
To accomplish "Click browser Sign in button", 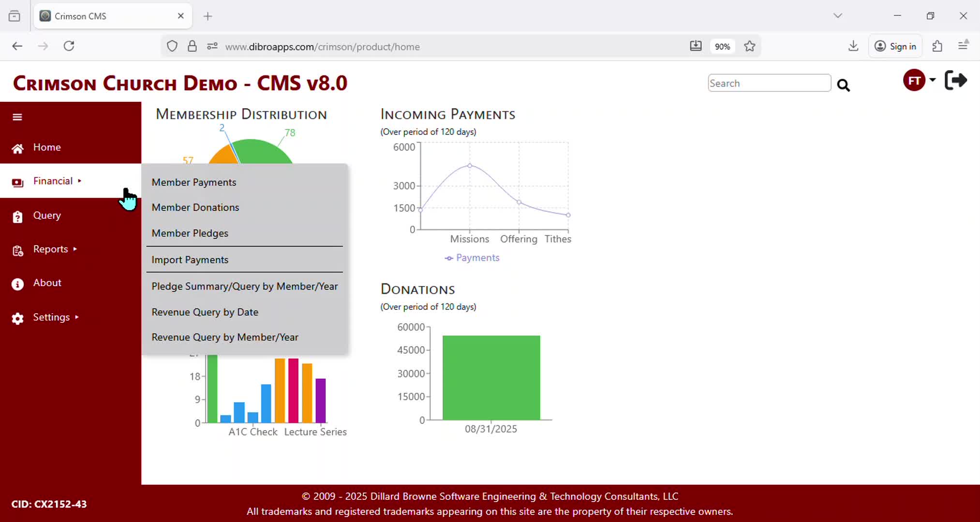I will coord(895,46).
